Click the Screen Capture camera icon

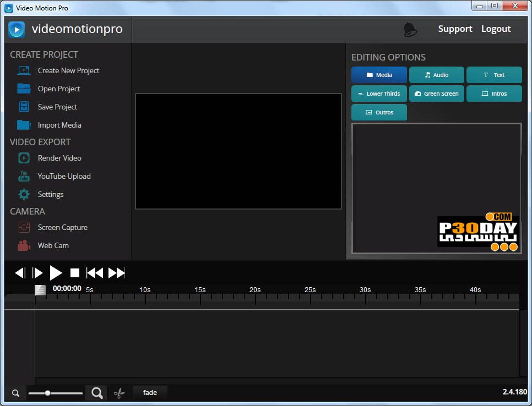click(x=24, y=227)
